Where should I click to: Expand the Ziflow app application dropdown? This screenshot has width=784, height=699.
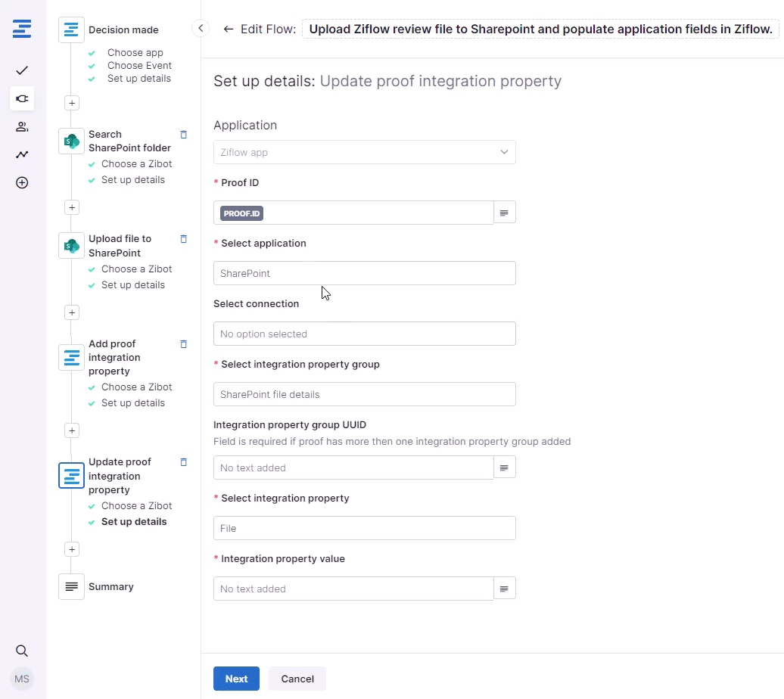click(364, 152)
